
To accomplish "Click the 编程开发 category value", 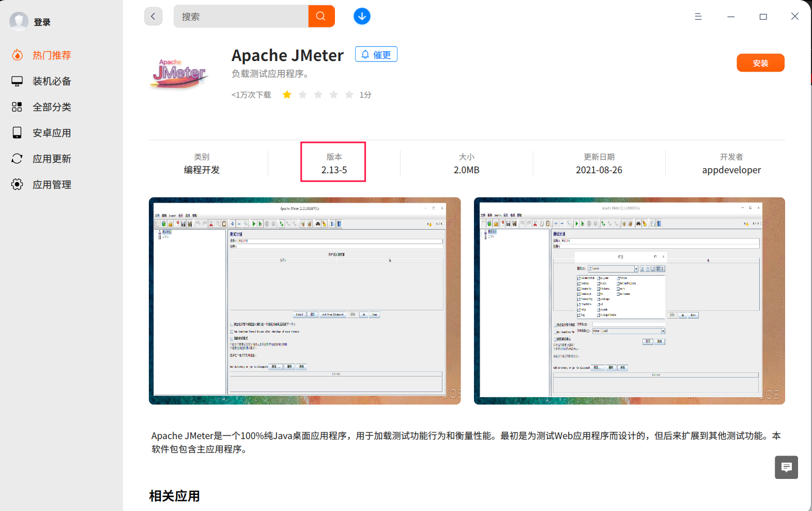I will [x=202, y=170].
